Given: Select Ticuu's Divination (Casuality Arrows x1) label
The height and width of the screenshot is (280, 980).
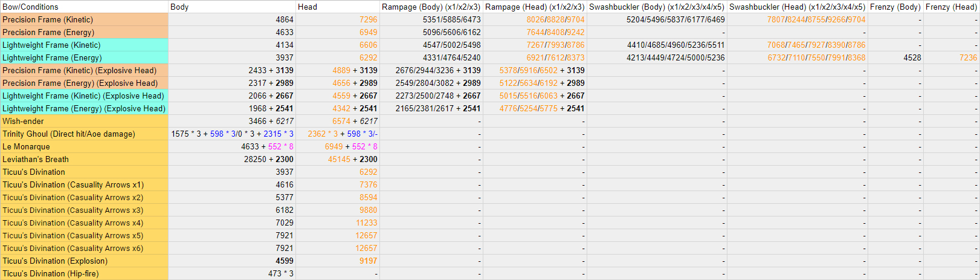Looking at the screenshot, I should 84,184.
